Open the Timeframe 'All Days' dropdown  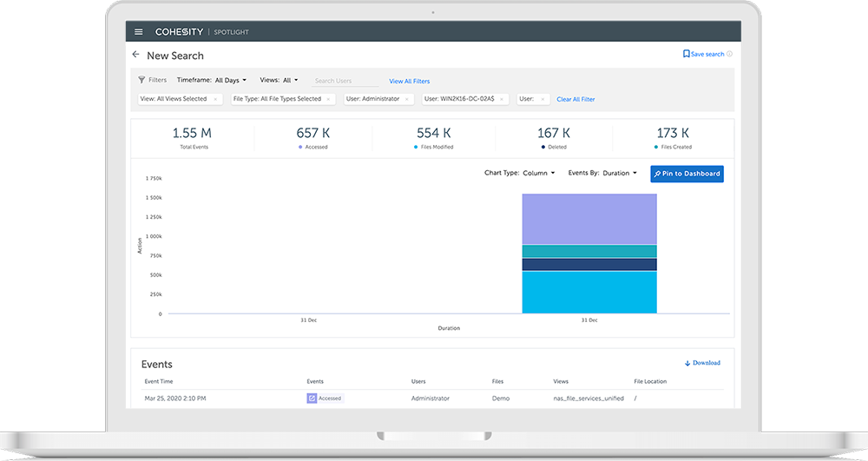(230, 80)
